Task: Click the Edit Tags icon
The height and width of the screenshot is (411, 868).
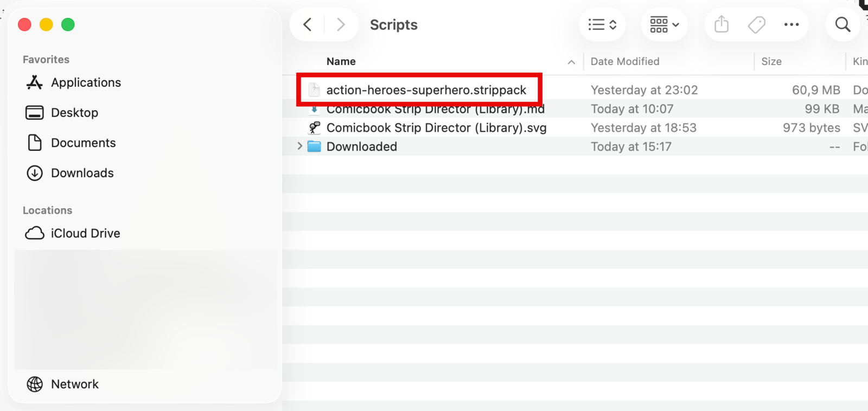Action: click(756, 24)
